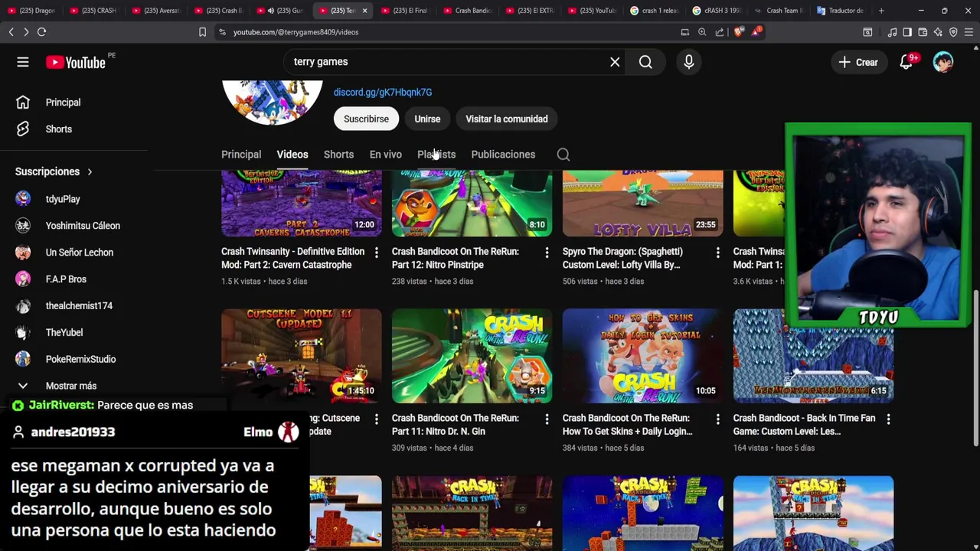Open options for Spyro Lofty Villa video
Screen dimensions: 980x551
coord(717,253)
